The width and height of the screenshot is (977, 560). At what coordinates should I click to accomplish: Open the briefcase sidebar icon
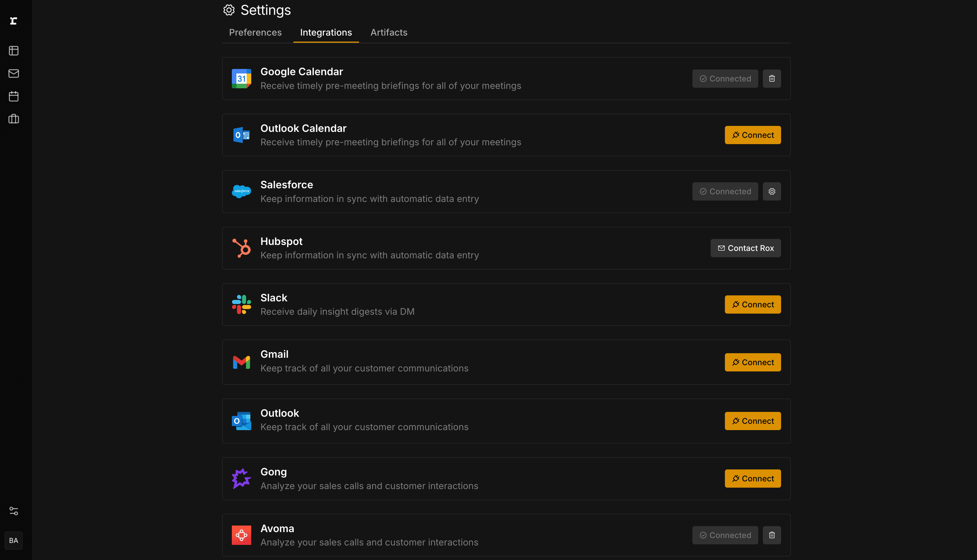(13, 119)
